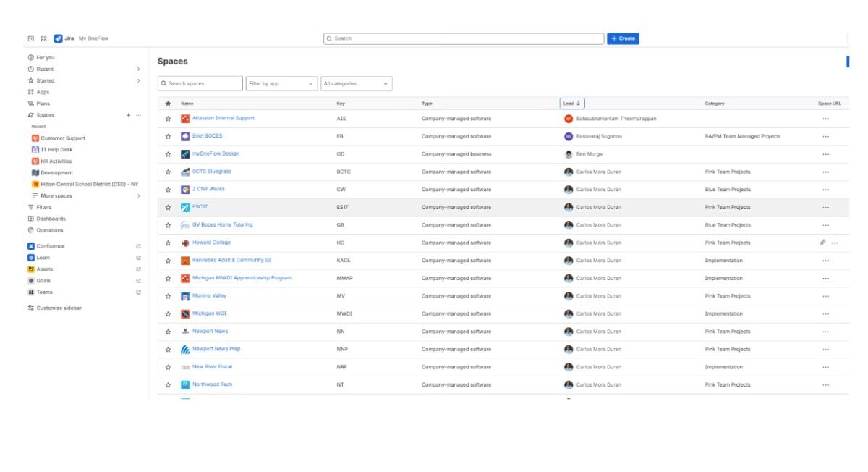868x472 pixels.
Task: Star the Atlassian Internal Support space
Action: click(x=168, y=119)
